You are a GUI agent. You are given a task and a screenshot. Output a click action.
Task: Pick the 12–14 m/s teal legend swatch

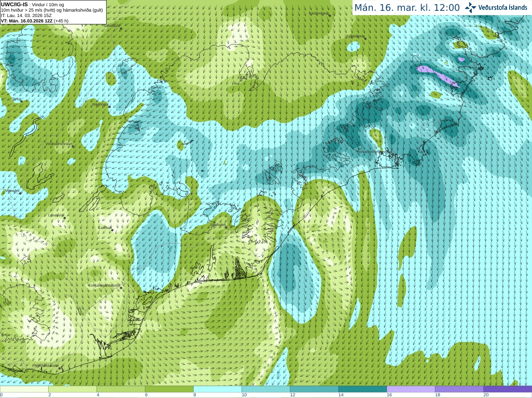click(314, 389)
